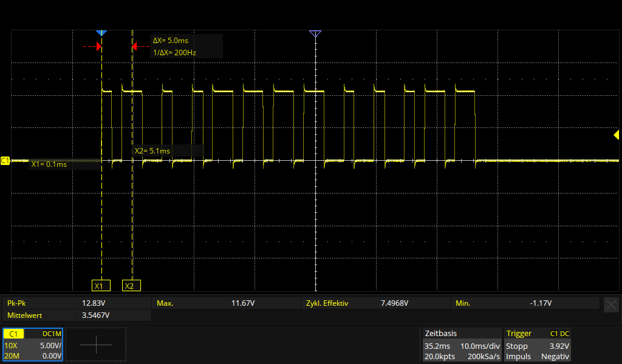
Task: Select the Zykl. Effektiv measurement label
Action: coord(327,303)
